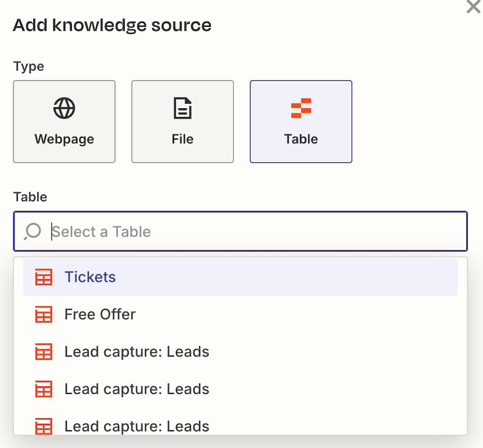Click icon beside first Lead capture: Leads
The height and width of the screenshot is (448, 483).
[x=43, y=352]
